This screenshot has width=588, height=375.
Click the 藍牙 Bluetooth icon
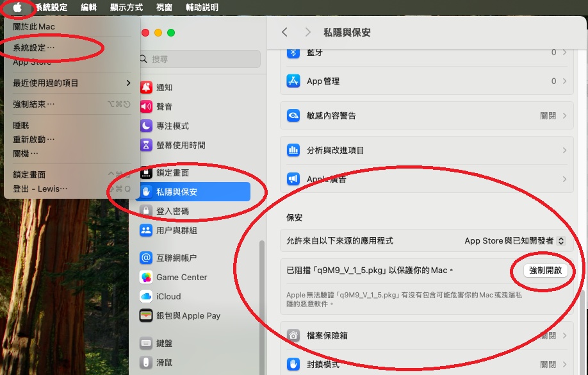(293, 53)
